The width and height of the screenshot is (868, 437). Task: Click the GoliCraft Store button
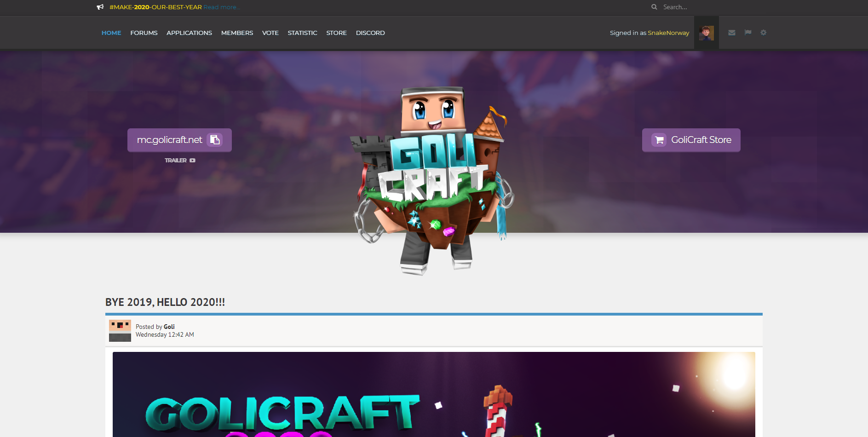(x=691, y=140)
